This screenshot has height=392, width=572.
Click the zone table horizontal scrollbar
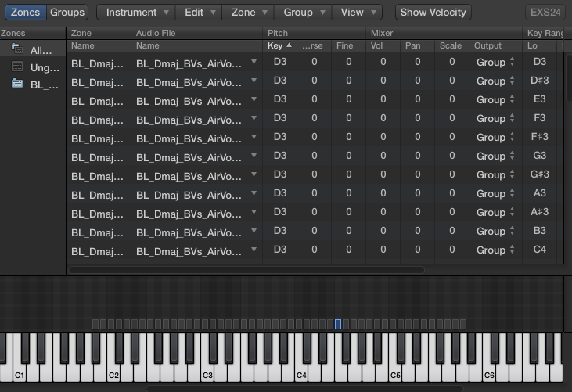246,270
